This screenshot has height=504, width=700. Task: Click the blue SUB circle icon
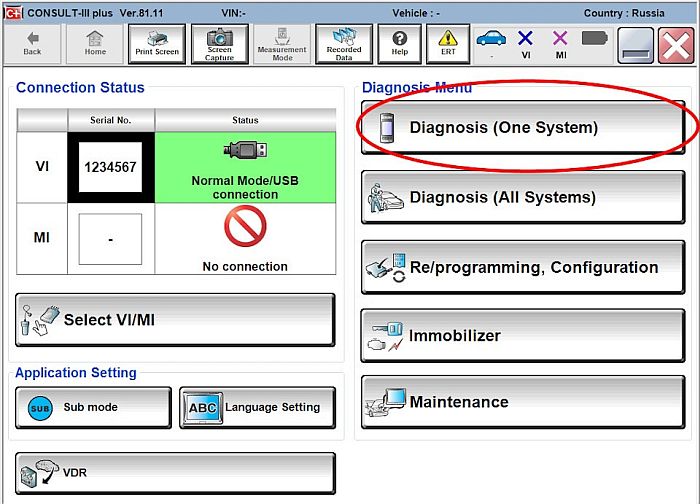(x=40, y=408)
